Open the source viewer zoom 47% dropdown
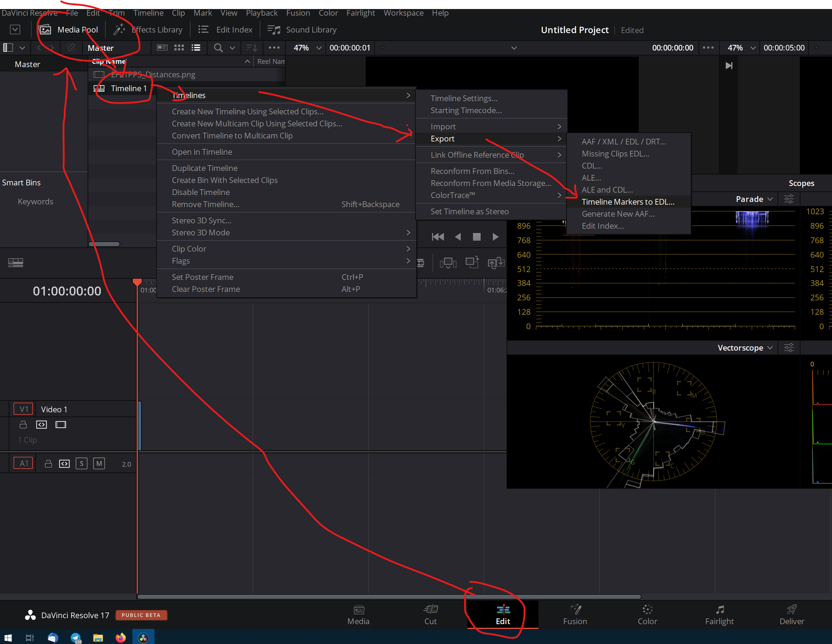The image size is (832, 644). [x=307, y=48]
